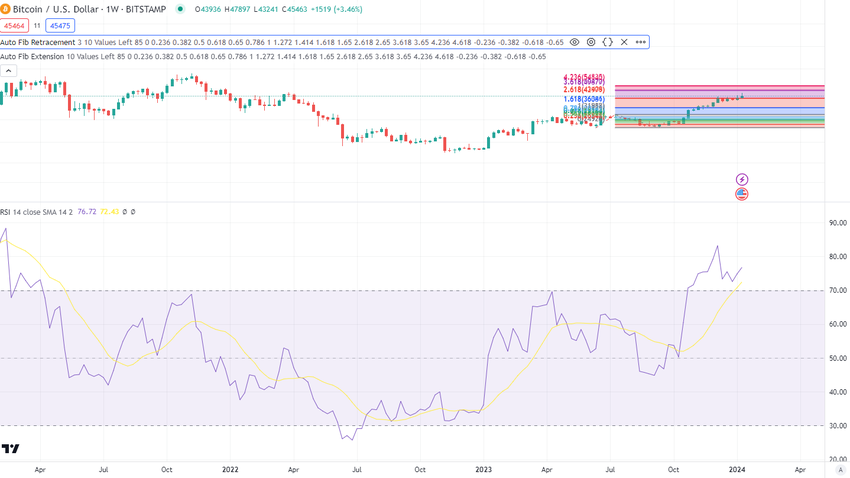Click the green market status dot
The width and height of the screenshot is (850, 478).
coord(180,9)
